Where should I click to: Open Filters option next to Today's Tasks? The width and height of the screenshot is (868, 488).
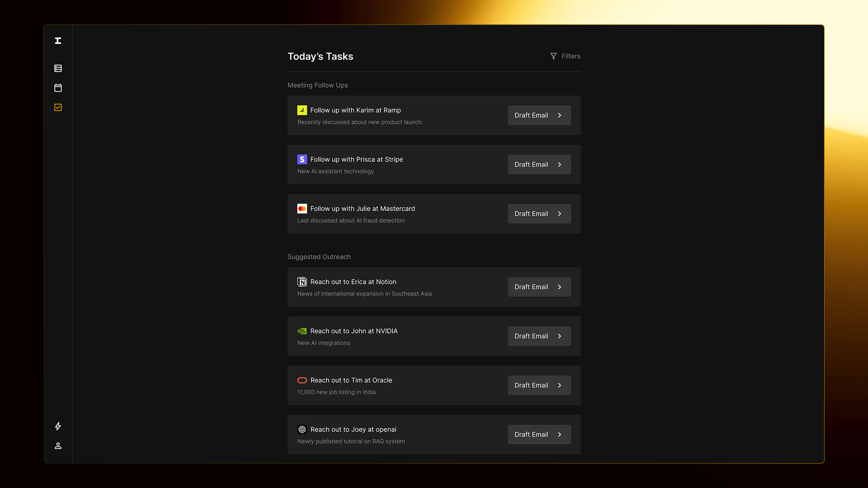click(571, 56)
